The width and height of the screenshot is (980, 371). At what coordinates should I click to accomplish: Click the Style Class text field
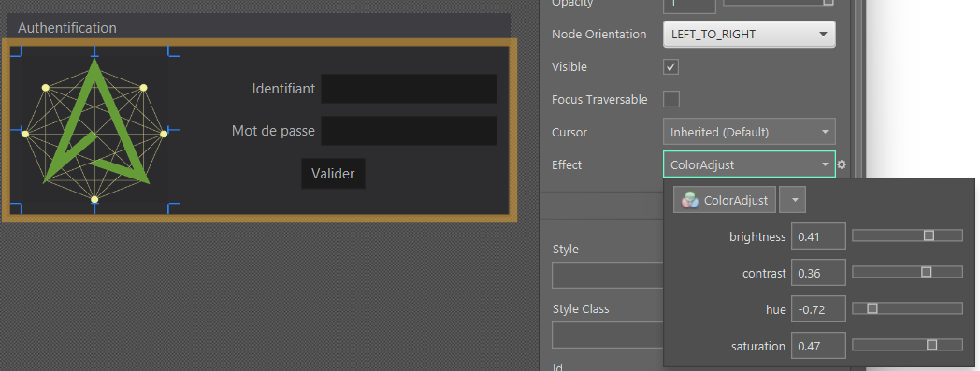608,335
